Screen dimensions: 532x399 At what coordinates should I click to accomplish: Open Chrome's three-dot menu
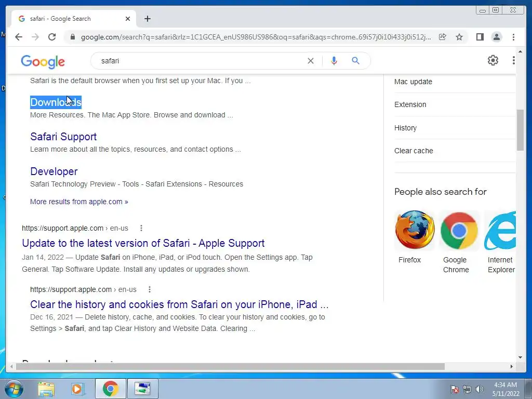tap(513, 37)
